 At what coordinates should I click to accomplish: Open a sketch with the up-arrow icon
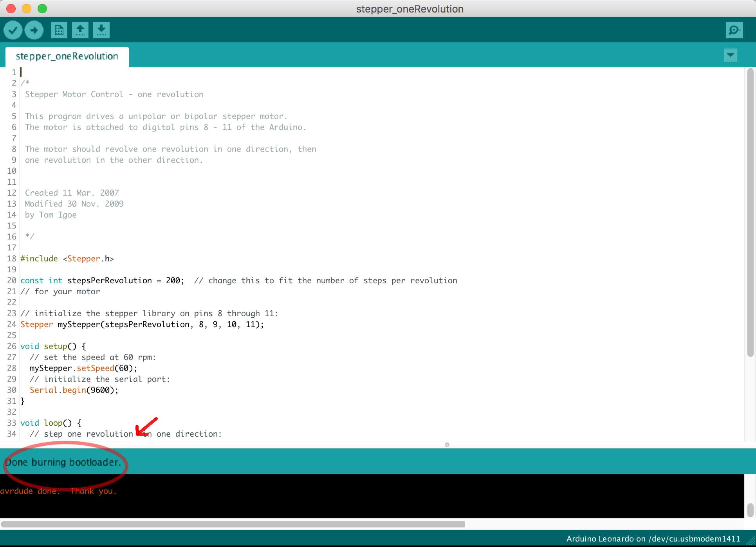coord(80,30)
